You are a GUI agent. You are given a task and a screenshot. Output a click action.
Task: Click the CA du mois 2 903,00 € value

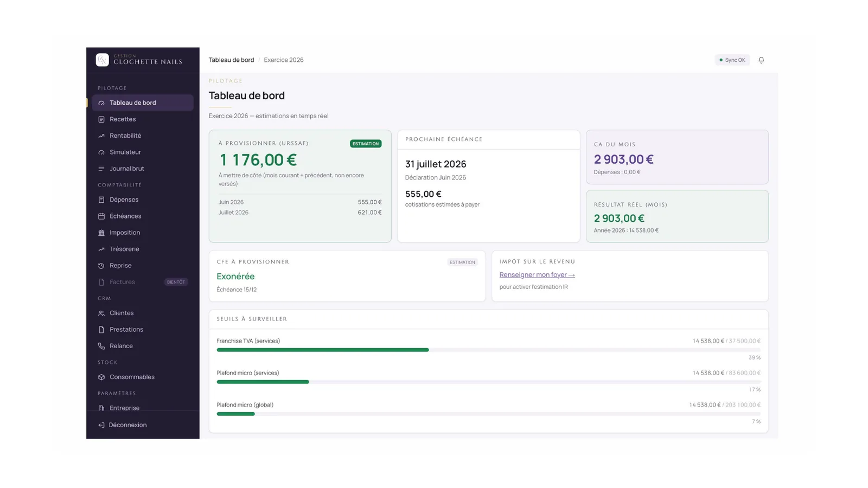[623, 159]
